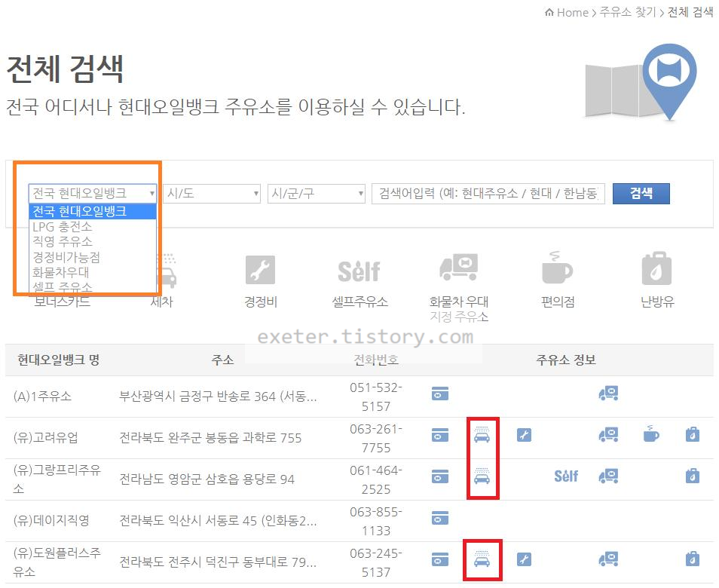
Task: Click heating oil icon in (유)고려유업 row
Action: 693,434
